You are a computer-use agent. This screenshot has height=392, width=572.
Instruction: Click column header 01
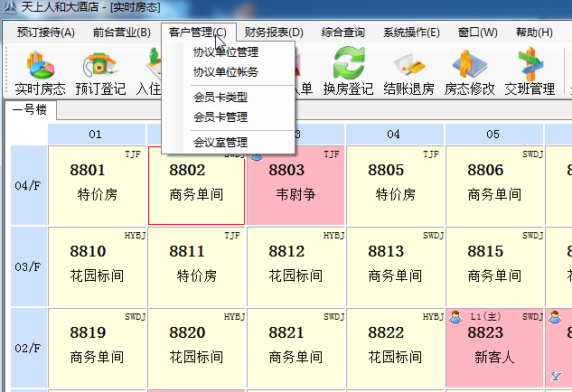pyautogui.click(x=97, y=135)
